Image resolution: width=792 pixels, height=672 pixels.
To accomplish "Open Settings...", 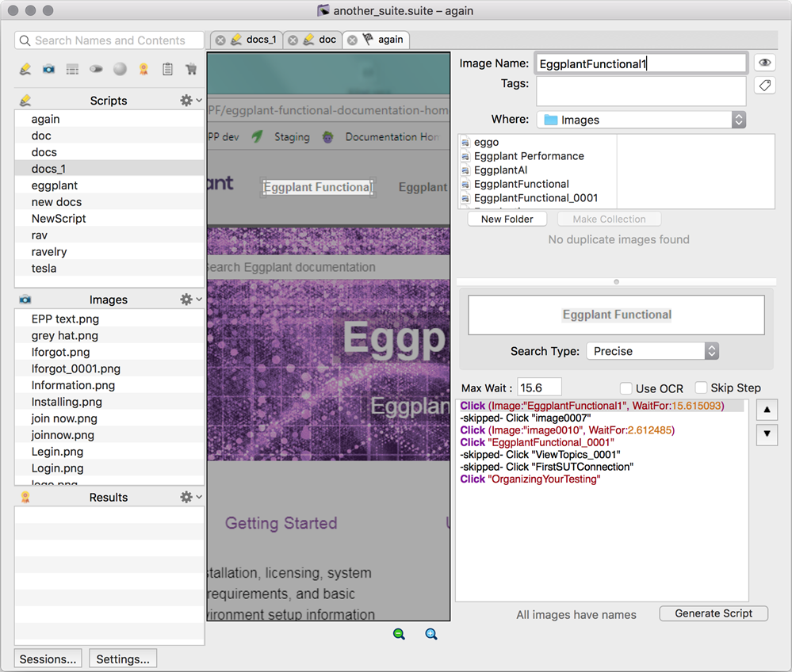I will pyautogui.click(x=123, y=659).
